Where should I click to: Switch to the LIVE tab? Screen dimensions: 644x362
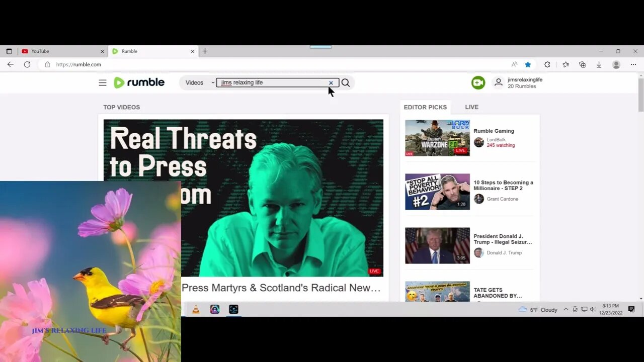click(471, 107)
